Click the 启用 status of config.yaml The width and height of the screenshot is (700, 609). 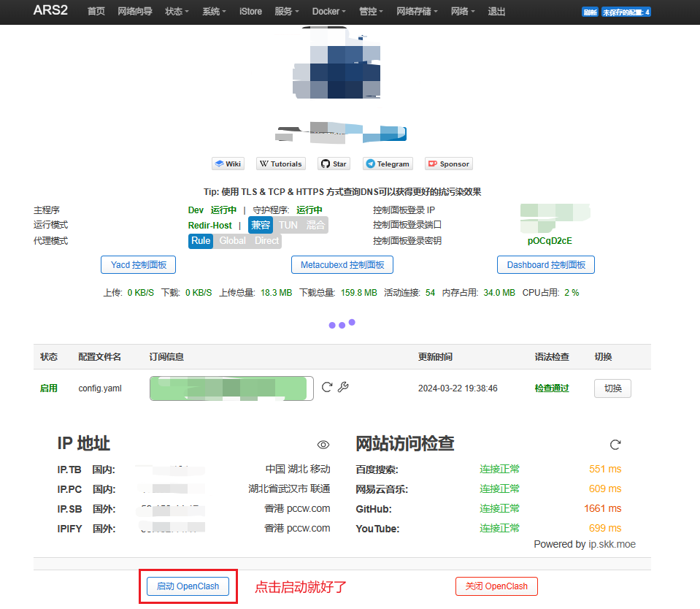click(x=49, y=388)
